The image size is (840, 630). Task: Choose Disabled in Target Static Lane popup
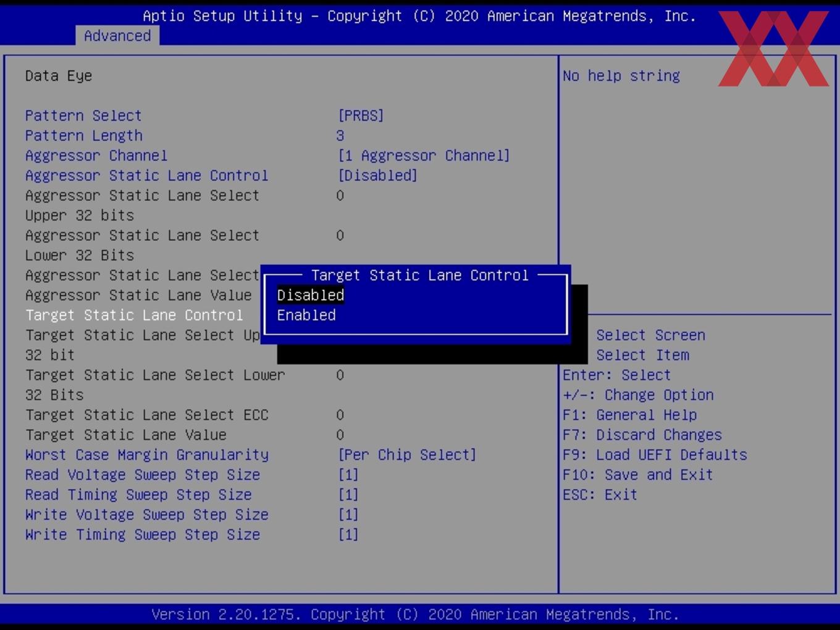click(310, 295)
